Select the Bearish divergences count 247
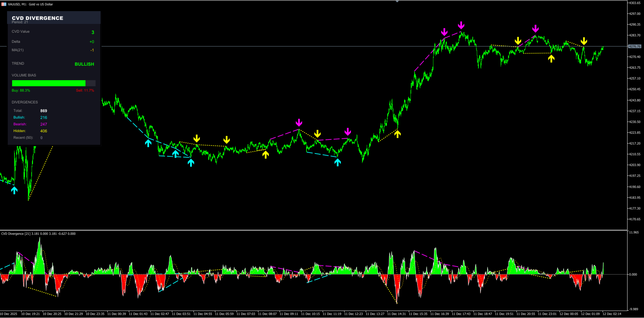Viewport: 644px width, 318px height. pos(44,124)
